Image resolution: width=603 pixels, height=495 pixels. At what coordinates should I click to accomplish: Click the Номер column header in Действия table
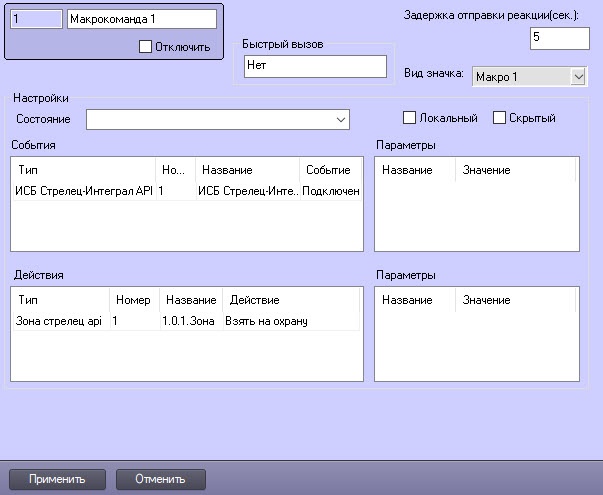134,300
